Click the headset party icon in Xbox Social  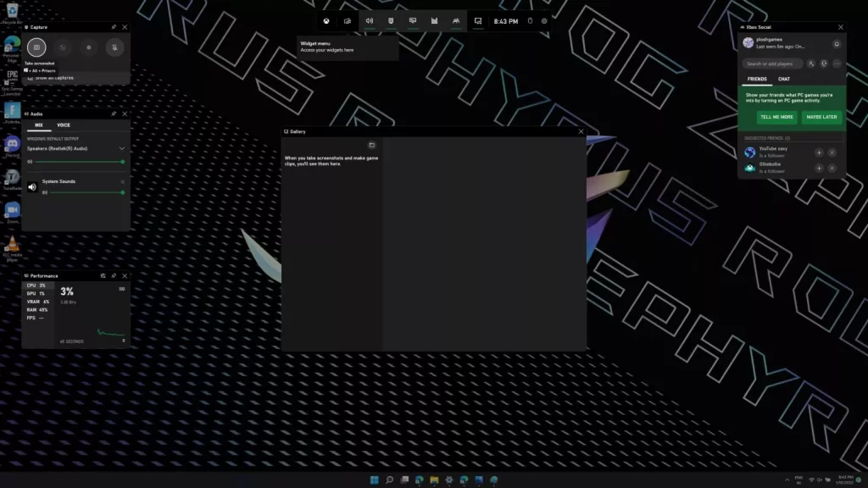tap(824, 64)
